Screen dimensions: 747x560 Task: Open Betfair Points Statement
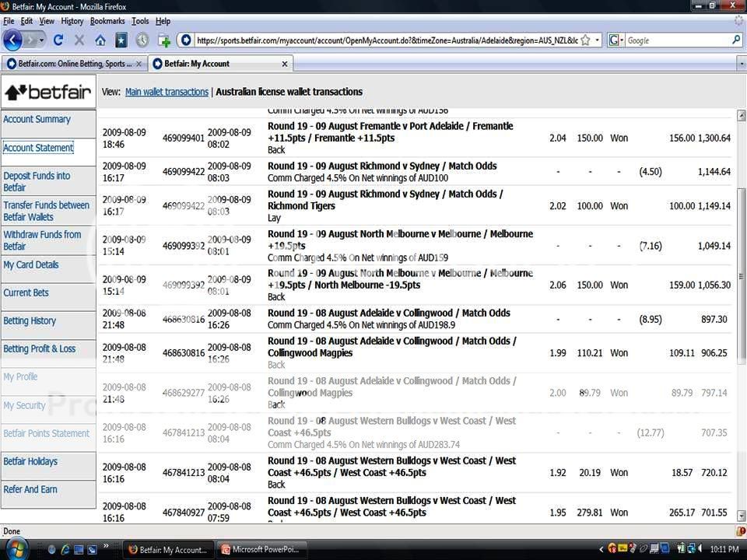point(46,433)
